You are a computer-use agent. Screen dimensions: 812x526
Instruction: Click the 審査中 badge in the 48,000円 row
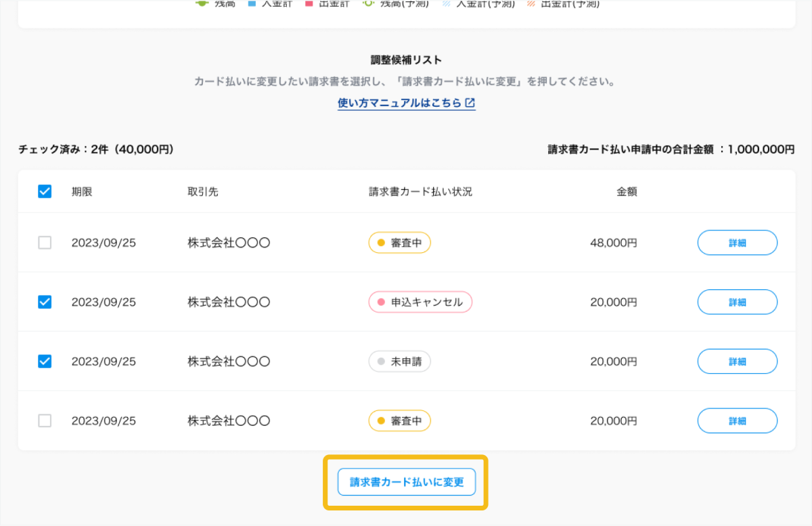pyautogui.click(x=399, y=243)
